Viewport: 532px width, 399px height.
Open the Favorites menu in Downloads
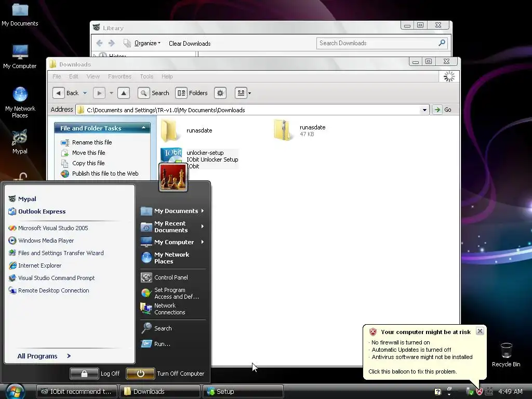click(120, 76)
